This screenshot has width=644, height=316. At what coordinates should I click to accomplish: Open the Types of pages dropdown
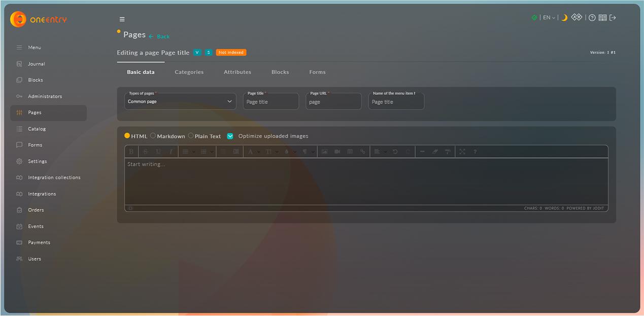tap(180, 101)
